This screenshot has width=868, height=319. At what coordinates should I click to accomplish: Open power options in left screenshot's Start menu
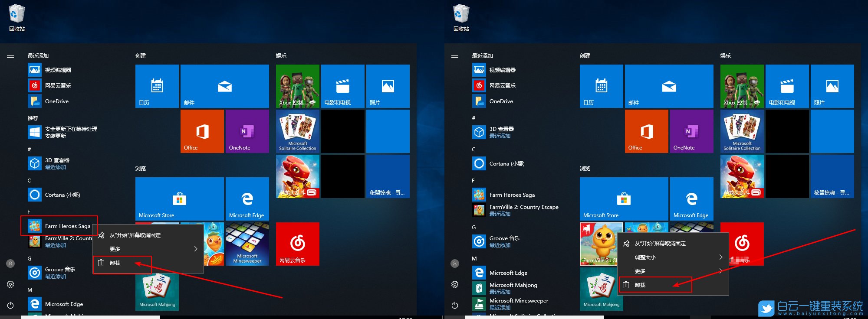tap(10, 305)
